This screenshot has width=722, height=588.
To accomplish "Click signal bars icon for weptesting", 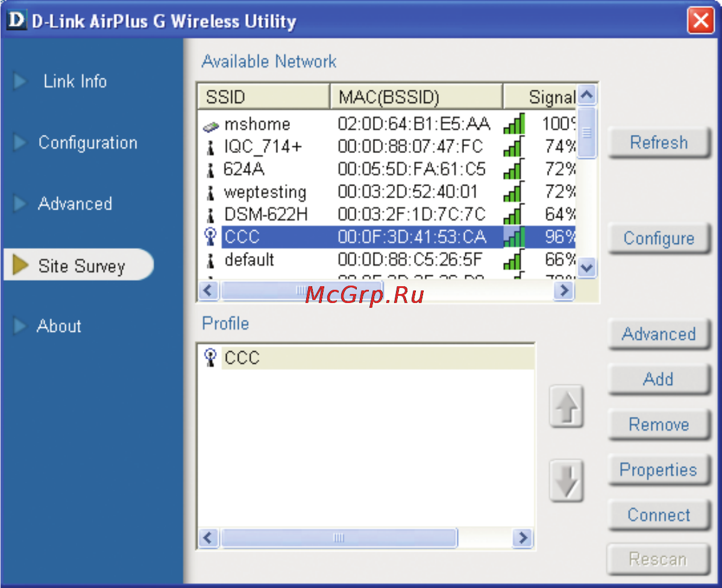I will 514,192.
